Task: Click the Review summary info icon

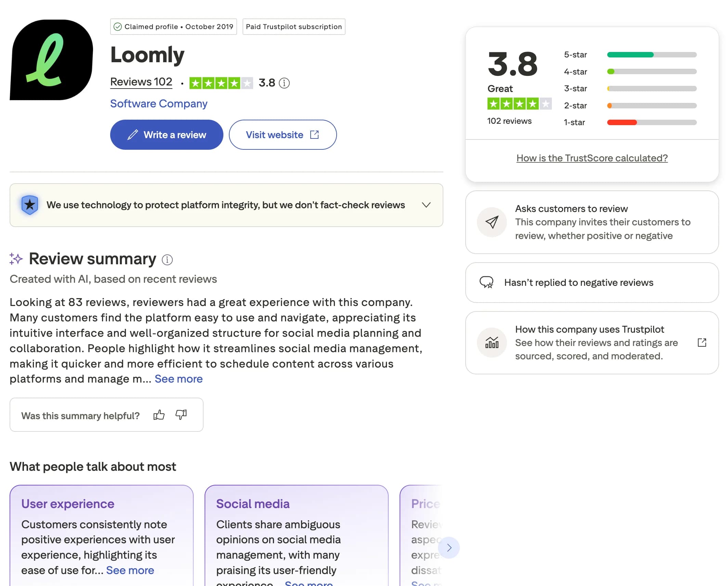Action: (x=167, y=260)
